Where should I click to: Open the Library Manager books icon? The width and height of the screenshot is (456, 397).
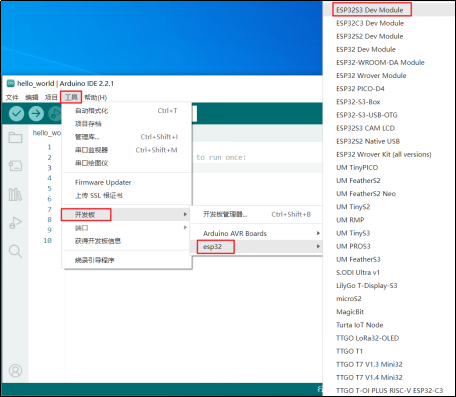15,194
